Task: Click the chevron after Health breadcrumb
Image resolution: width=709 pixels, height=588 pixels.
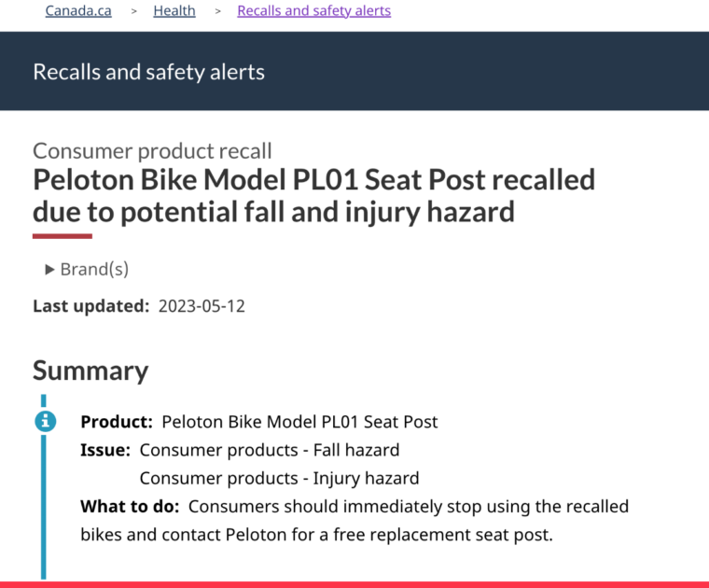Action: point(217,11)
